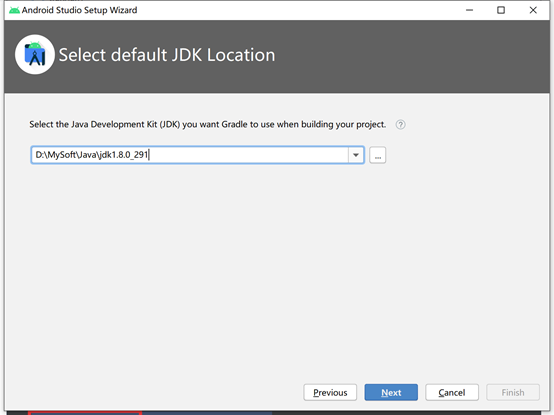
Task: Browse for JDK folder with ellipsis button
Action: (x=378, y=155)
